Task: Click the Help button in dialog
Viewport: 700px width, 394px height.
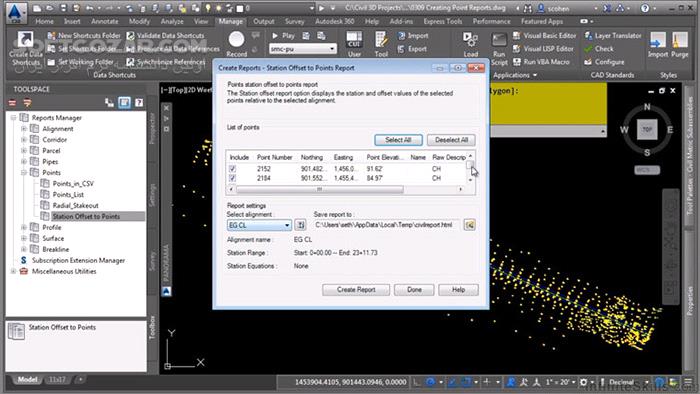Action: click(458, 290)
